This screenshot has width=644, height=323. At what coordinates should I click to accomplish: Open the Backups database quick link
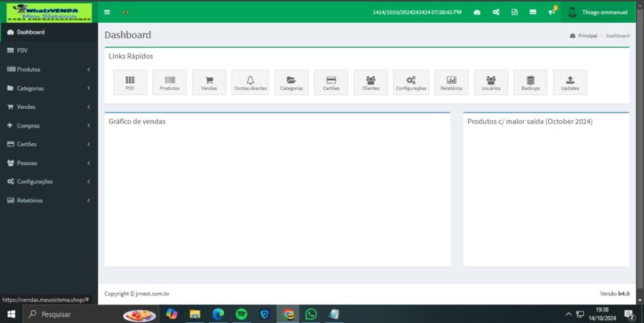[x=530, y=82]
